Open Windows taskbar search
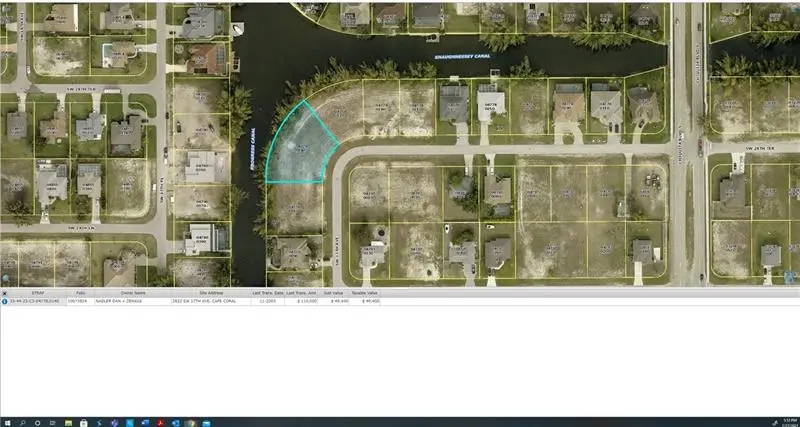The image size is (800, 427). point(22,423)
